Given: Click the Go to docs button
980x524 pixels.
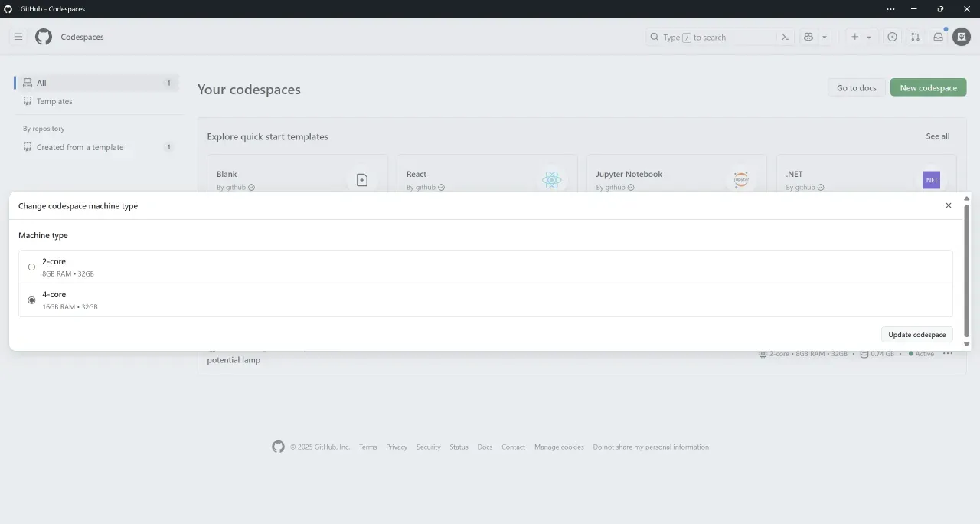Looking at the screenshot, I should pos(856,87).
